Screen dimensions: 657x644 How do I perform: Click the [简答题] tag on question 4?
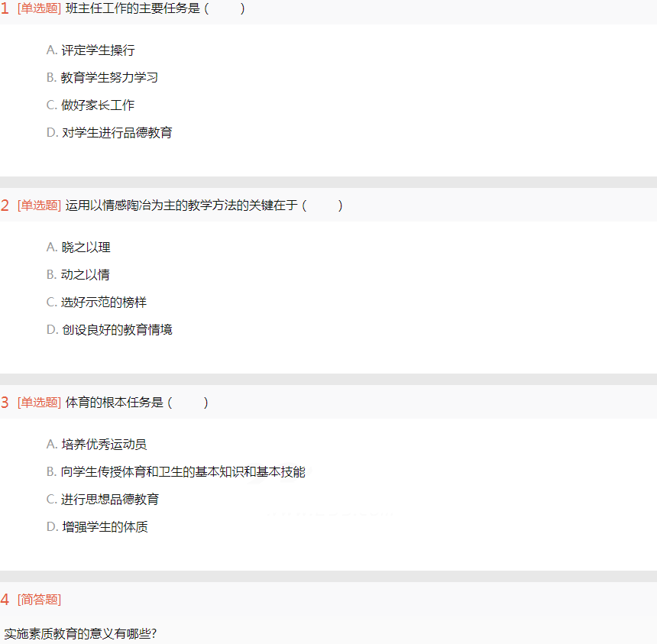point(39,600)
